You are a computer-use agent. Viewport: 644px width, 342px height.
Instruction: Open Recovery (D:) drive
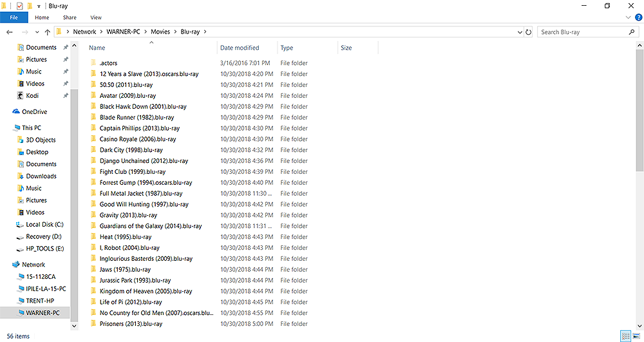44,236
